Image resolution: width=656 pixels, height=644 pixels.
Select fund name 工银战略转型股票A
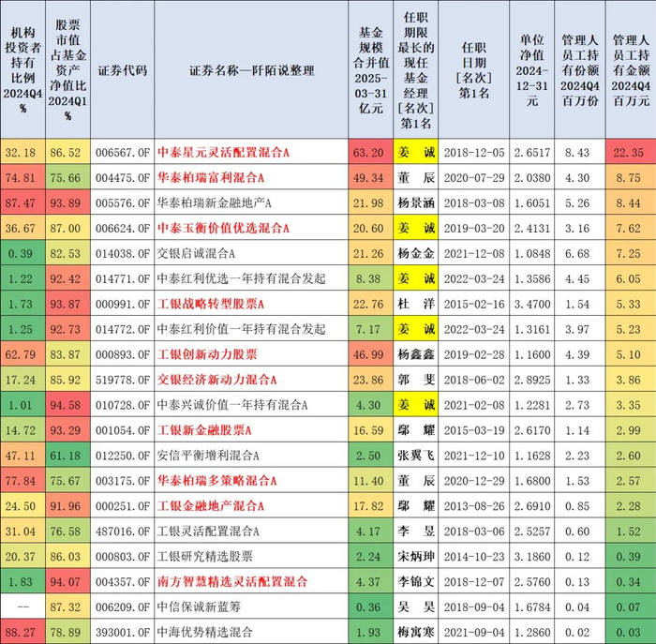tap(211, 304)
